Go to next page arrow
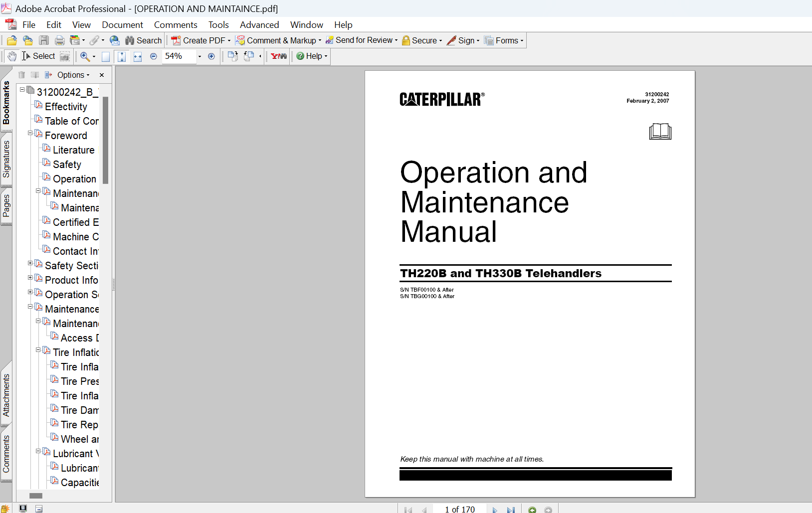The width and height of the screenshot is (812, 513). pyautogui.click(x=495, y=510)
